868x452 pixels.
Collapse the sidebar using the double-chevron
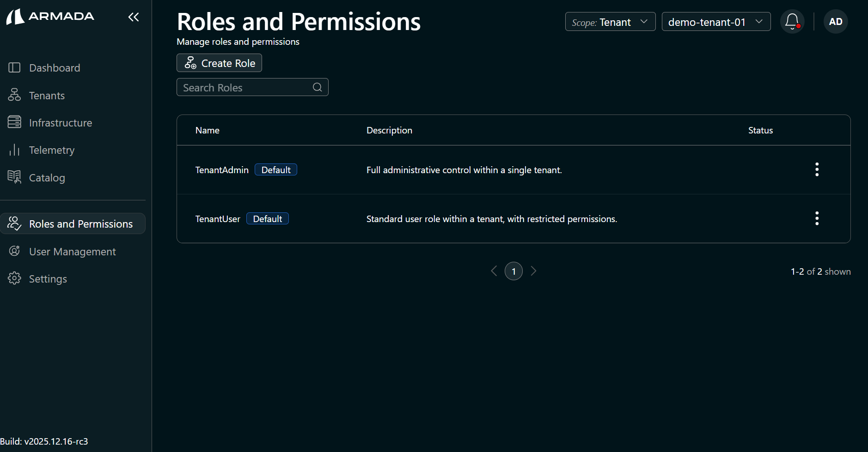click(134, 17)
